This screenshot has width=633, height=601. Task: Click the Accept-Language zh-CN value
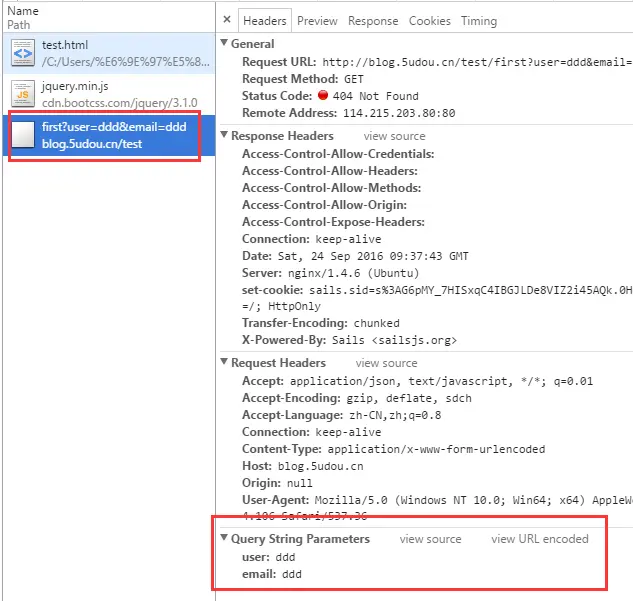pyautogui.click(x=395, y=415)
